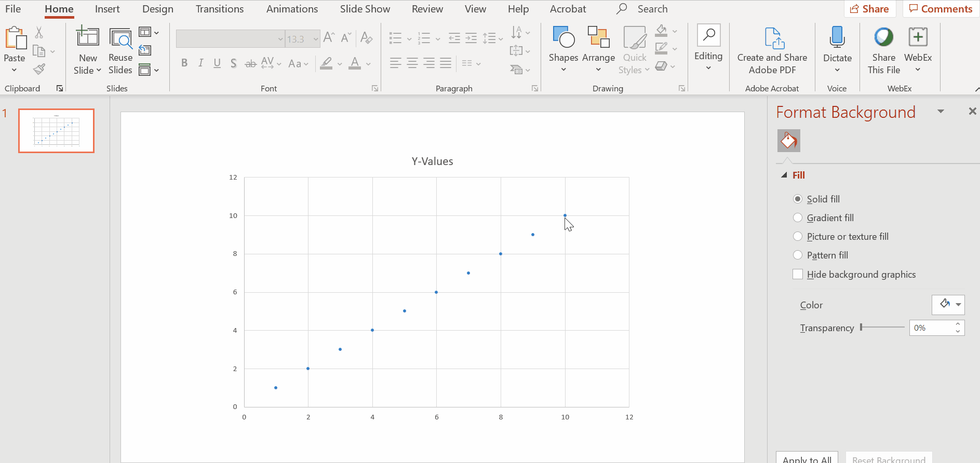Viewport: 980px width, 463px height.
Task: Toggle Bold formatting
Action: coord(184,63)
